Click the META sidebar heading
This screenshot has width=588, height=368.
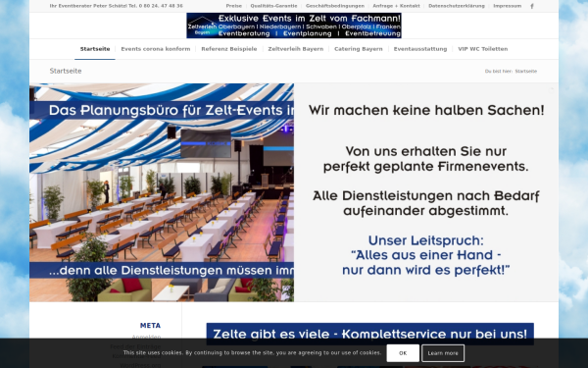[150, 326]
